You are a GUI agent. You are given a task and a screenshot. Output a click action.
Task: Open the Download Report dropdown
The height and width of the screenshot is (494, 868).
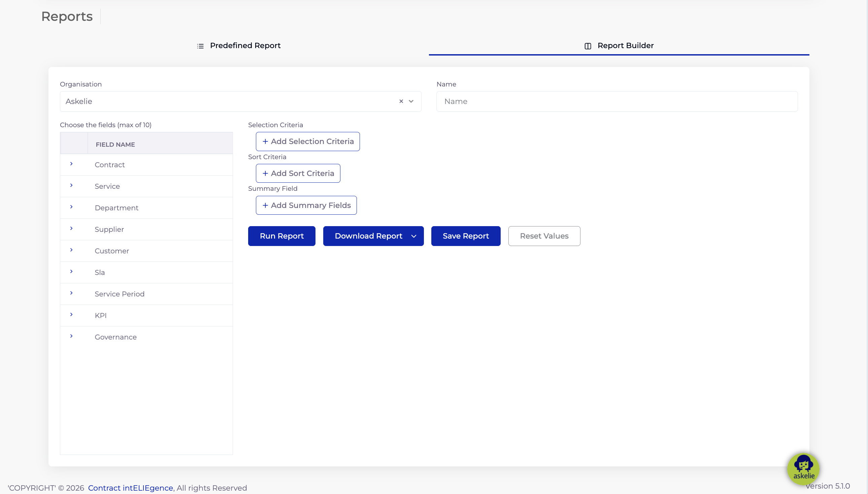coord(373,236)
